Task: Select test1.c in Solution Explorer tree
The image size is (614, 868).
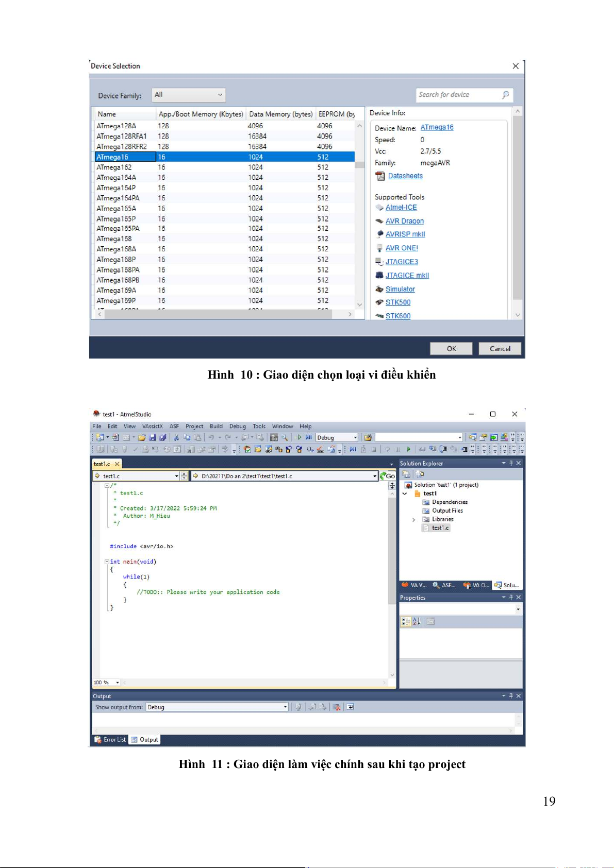Action: [x=440, y=528]
